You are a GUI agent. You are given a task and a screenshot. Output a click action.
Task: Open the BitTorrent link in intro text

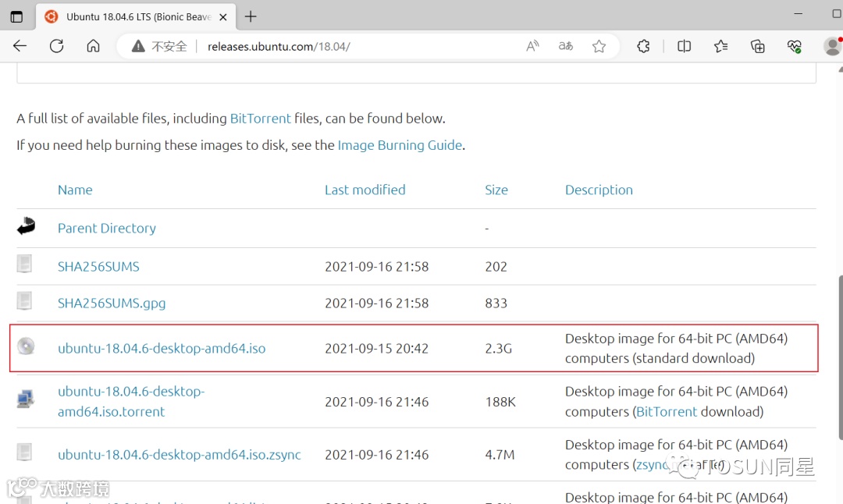click(x=260, y=119)
